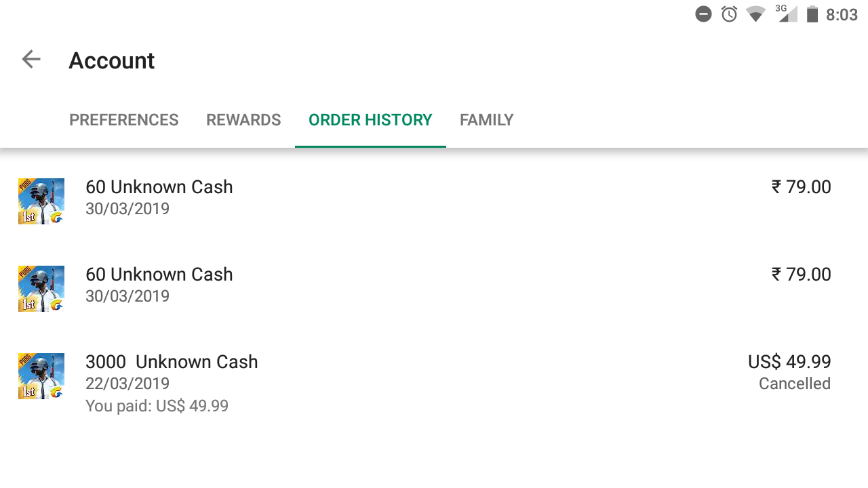
Task: Tap the 8:03 clock in status bar
Action: (x=842, y=15)
